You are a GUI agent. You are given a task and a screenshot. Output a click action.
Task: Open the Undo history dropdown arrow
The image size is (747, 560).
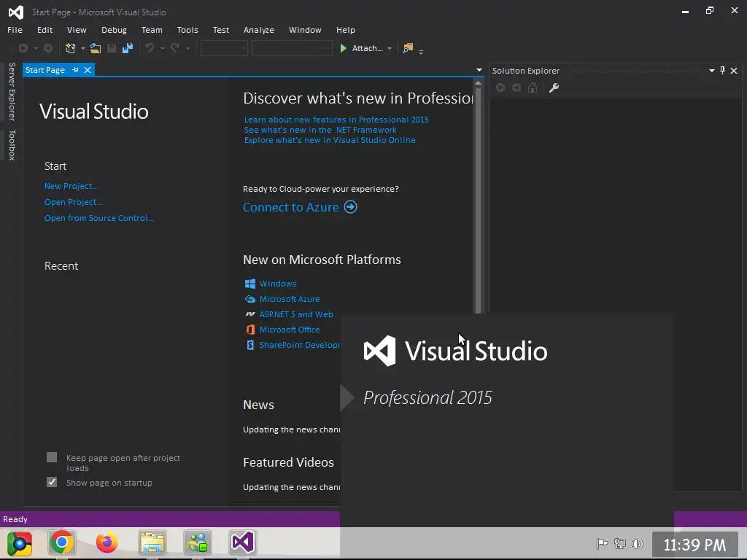click(162, 49)
